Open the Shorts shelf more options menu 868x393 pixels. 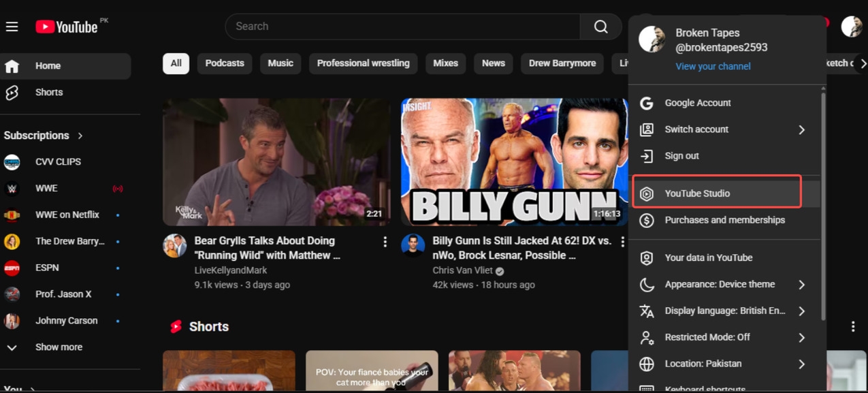coord(852,327)
